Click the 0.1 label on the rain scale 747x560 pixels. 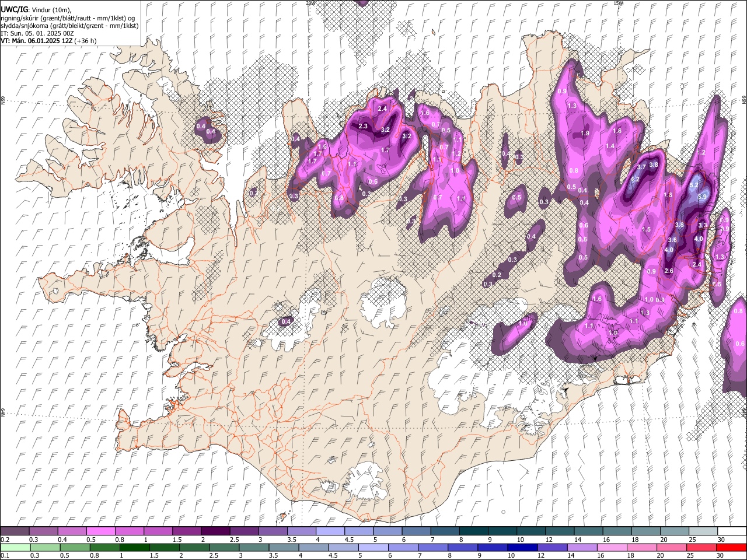pos(5,555)
